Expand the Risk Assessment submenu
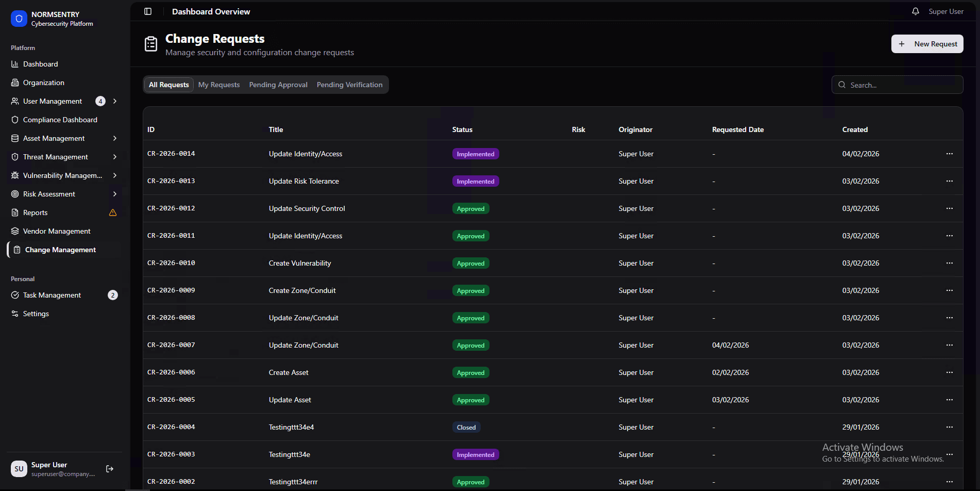 coord(114,194)
